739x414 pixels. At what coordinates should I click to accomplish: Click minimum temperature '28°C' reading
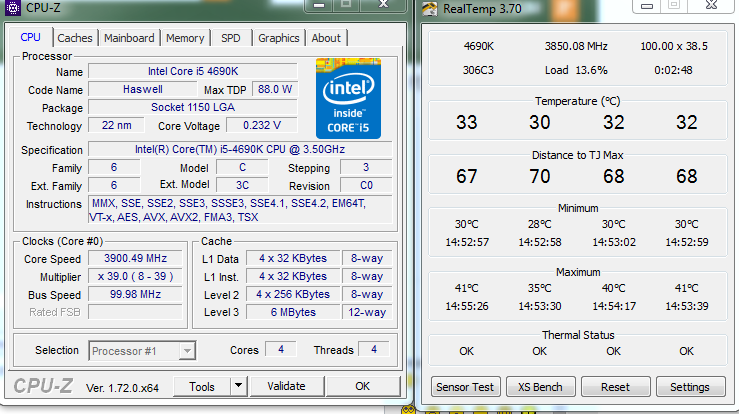click(540, 224)
